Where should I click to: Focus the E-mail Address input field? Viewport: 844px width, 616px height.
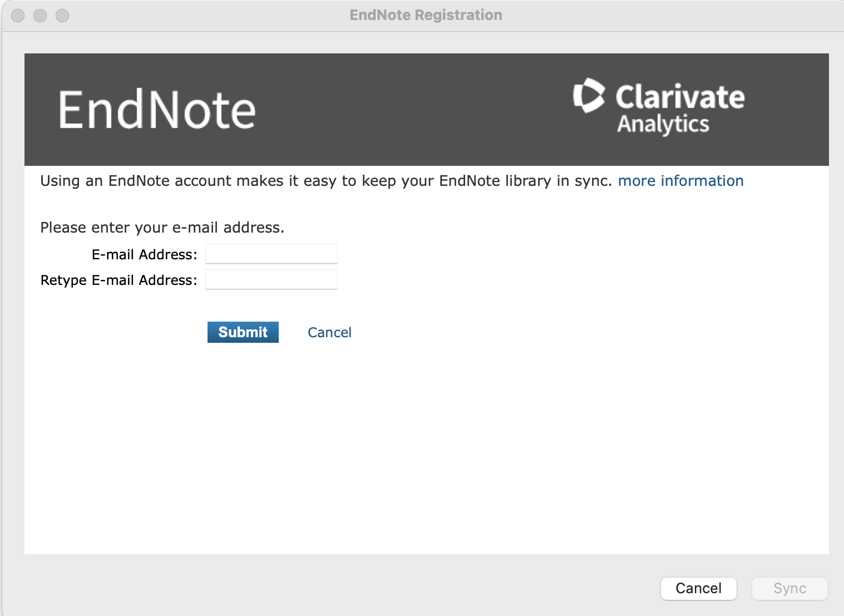(272, 254)
